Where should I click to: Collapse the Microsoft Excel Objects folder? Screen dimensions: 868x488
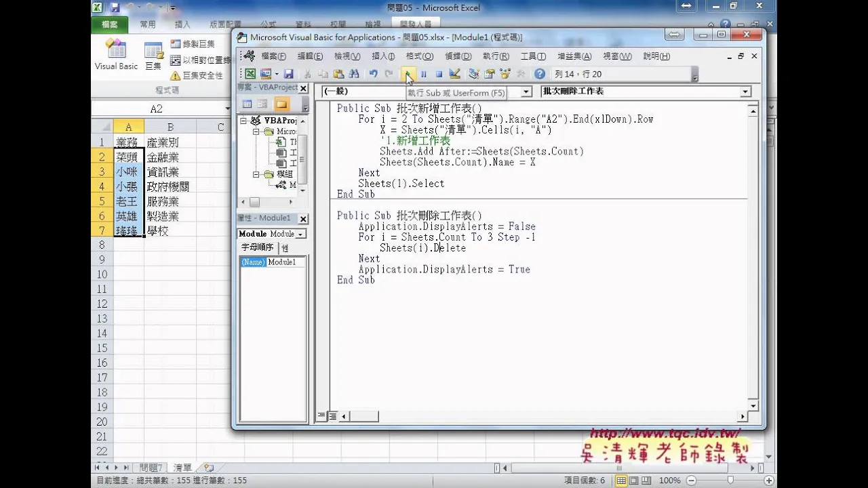257,131
